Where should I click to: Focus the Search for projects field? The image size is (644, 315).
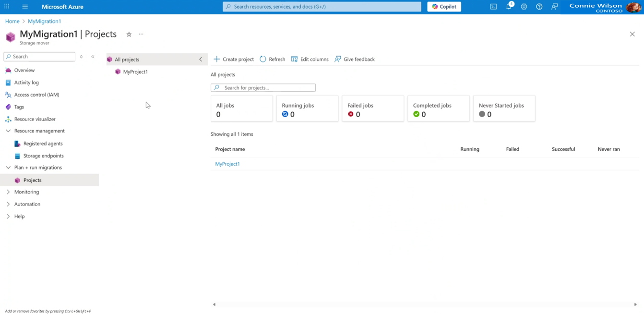click(x=263, y=88)
